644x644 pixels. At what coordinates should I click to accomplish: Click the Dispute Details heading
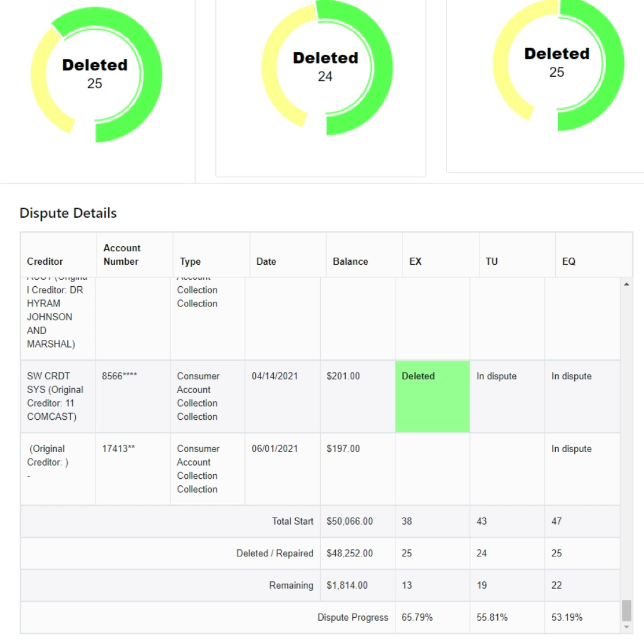[x=68, y=213]
